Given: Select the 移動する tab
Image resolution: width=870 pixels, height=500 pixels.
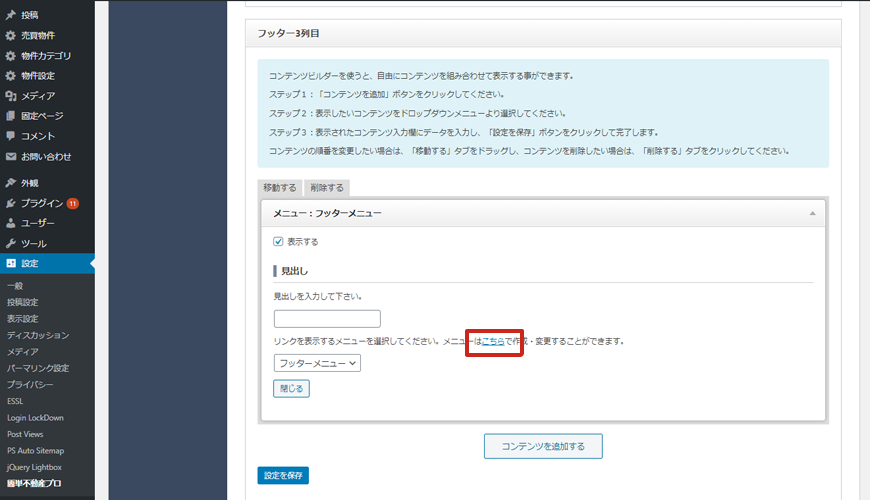Looking at the screenshot, I should click(x=280, y=188).
